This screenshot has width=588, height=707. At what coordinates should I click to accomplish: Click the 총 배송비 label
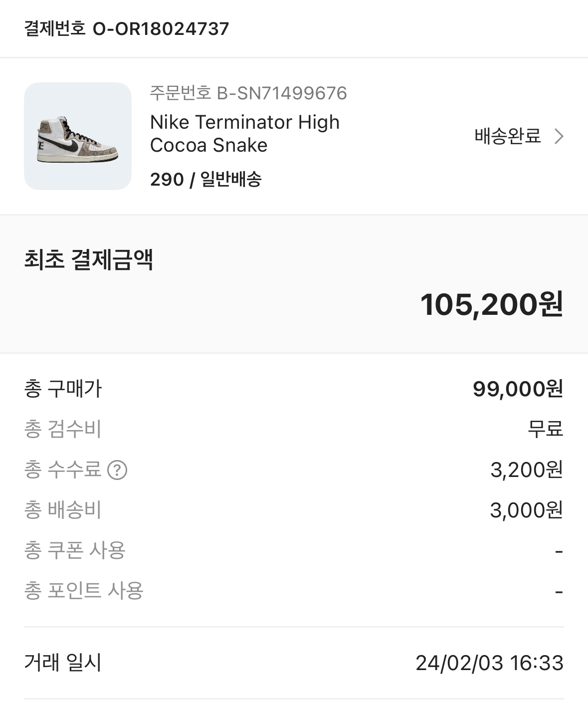[63, 510]
